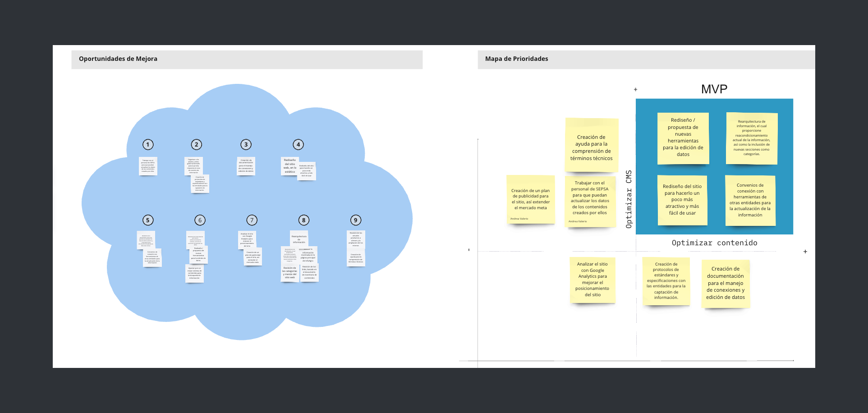Select circle number 8 in cloud
Viewport: 868px width, 413px height.
303,220
